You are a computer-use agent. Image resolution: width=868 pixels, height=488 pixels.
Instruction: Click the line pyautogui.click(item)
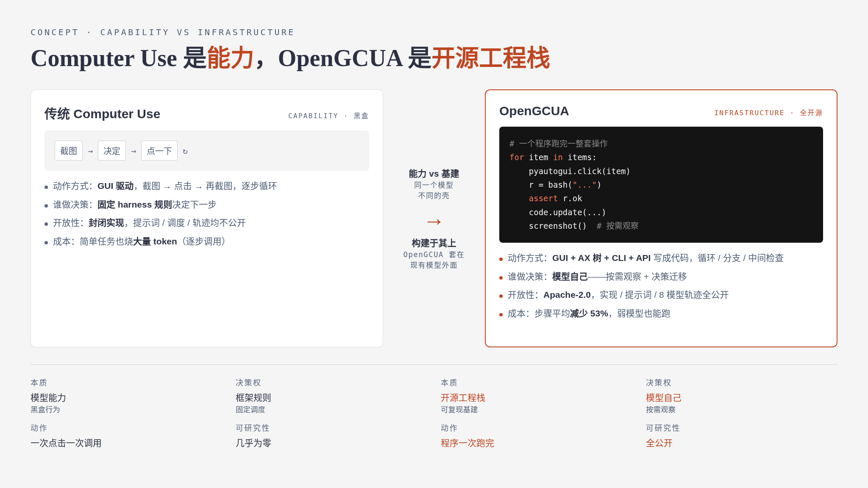pos(579,171)
